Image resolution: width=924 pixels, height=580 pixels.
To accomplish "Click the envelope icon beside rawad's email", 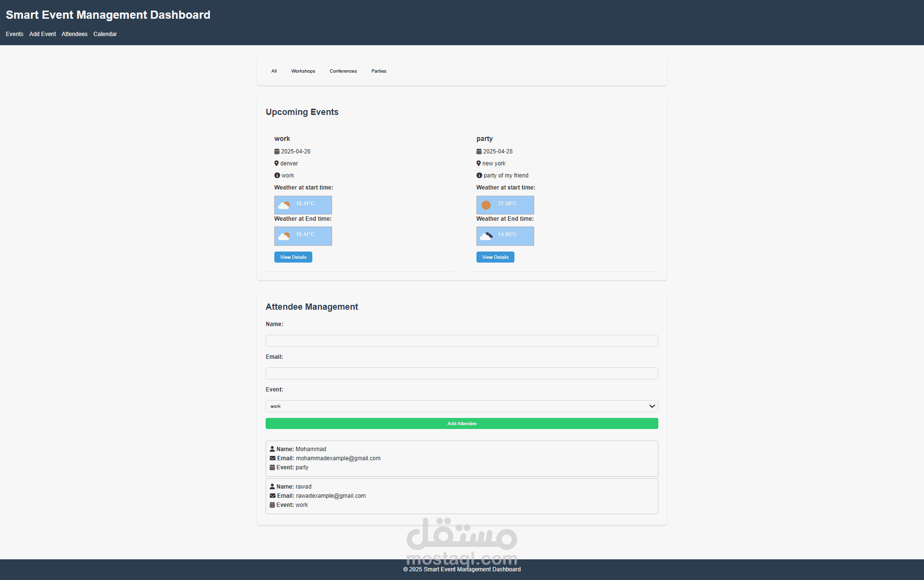I will tap(273, 496).
